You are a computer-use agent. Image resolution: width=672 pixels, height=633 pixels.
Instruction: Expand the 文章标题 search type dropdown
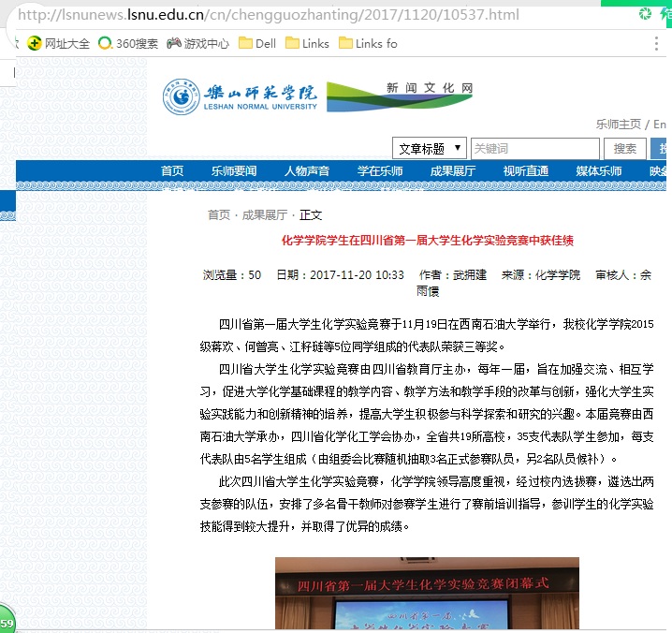coord(429,148)
